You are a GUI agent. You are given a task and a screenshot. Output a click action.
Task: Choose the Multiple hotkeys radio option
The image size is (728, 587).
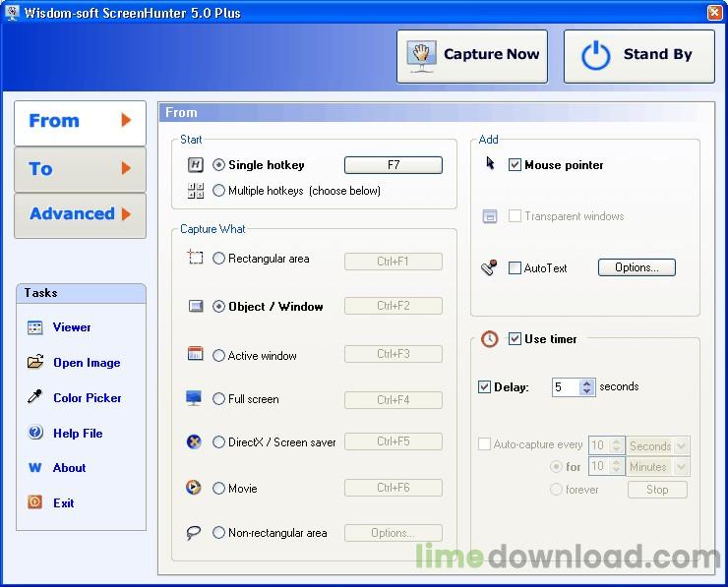pyautogui.click(x=219, y=191)
